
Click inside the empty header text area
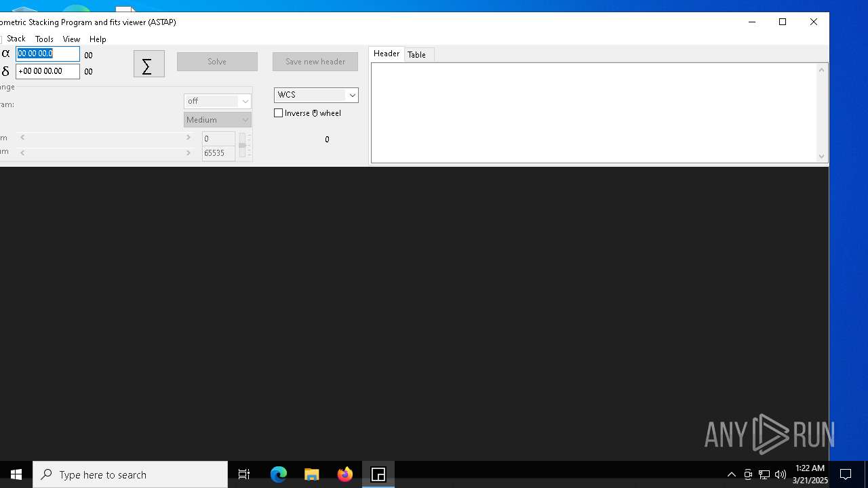(x=594, y=113)
